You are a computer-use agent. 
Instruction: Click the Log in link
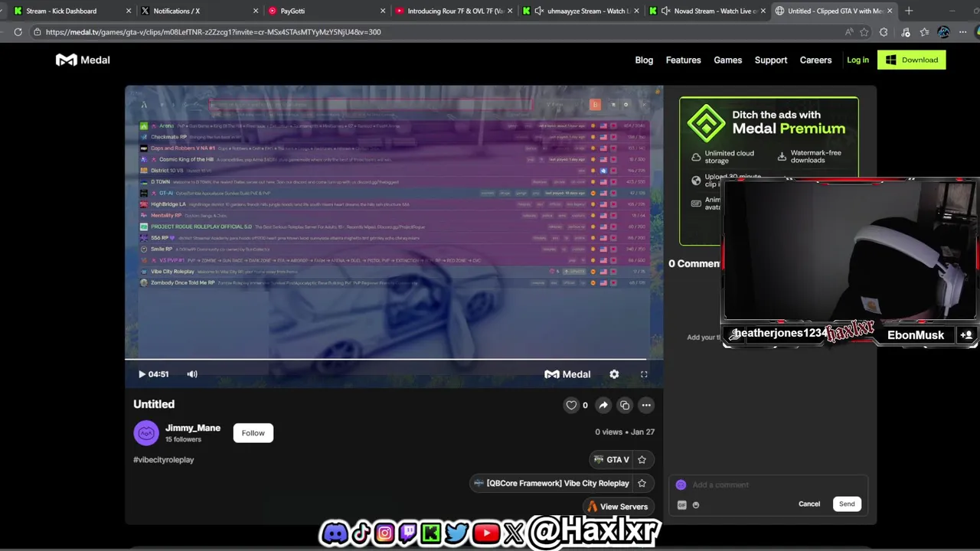857,60
